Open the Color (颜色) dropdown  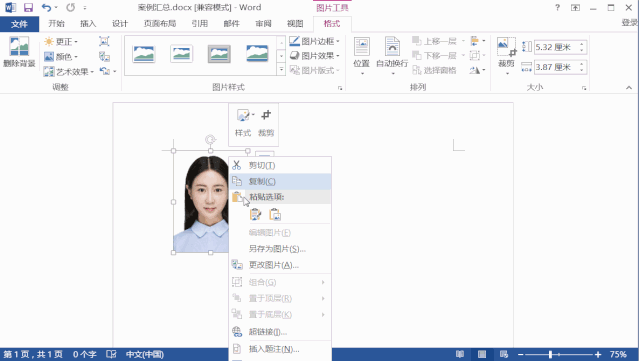(61, 57)
